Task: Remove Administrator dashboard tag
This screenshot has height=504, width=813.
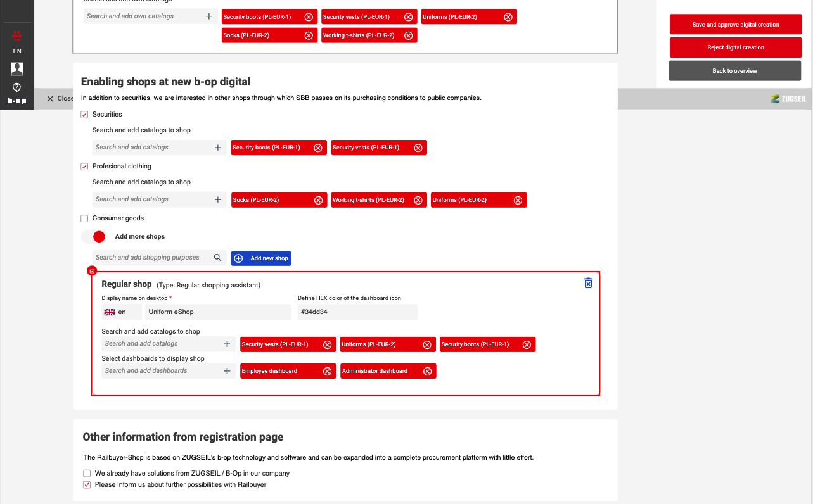Action: click(x=427, y=371)
